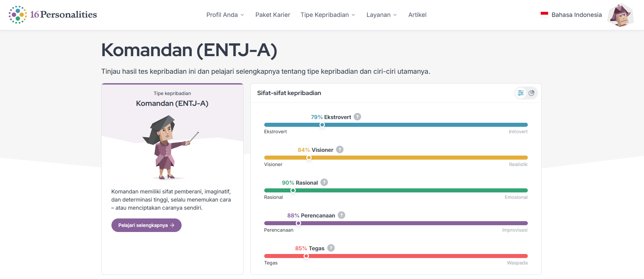This screenshot has height=279, width=644.
Task: Open the Layanan dropdown menu
Action: [381, 15]
